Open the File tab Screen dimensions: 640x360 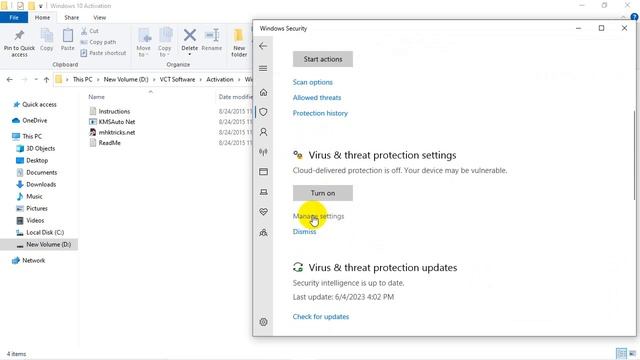[x=14, y=18]
